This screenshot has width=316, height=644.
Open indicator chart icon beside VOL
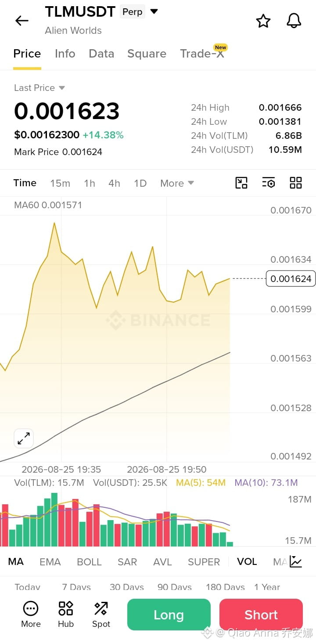[x=296, y=561]
